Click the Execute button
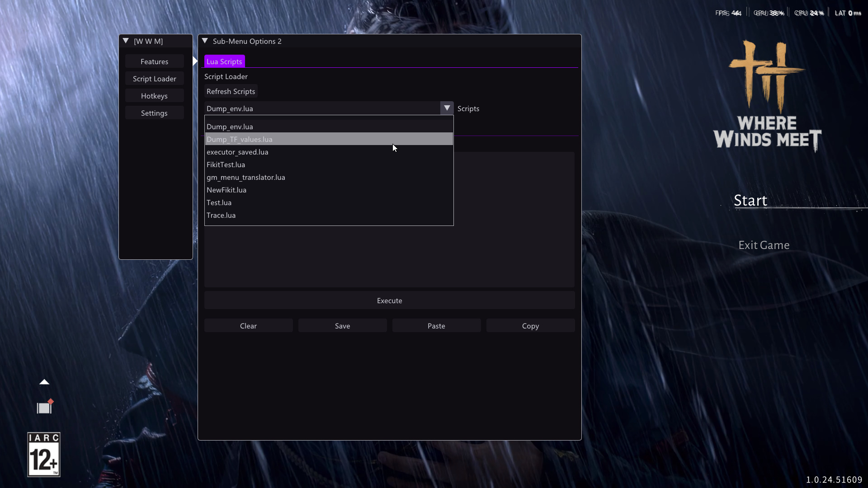This screenshot has height=488, width=868. click(389, 300)
